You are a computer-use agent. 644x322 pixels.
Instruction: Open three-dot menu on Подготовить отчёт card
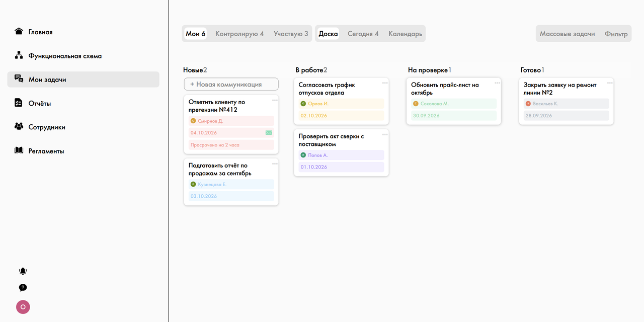pos(275,164)
